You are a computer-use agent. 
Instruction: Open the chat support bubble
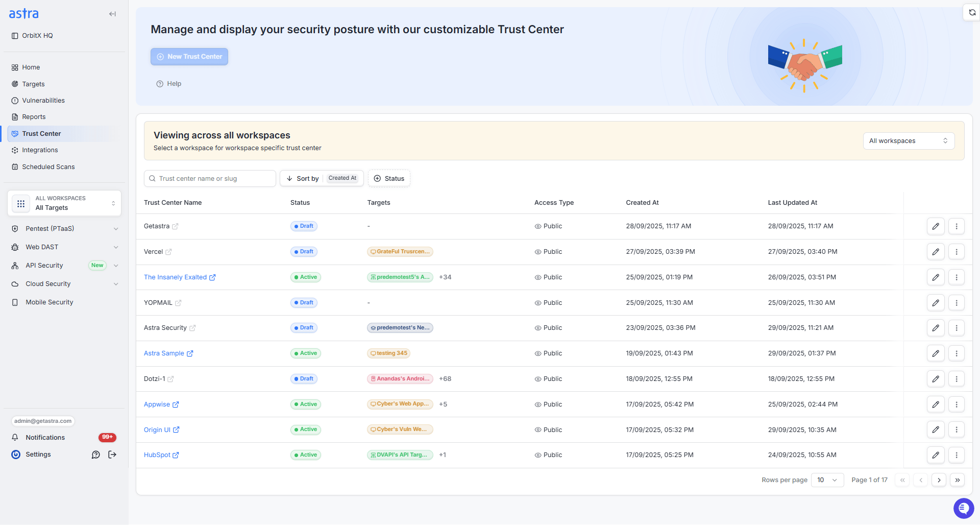coord(964,508)
